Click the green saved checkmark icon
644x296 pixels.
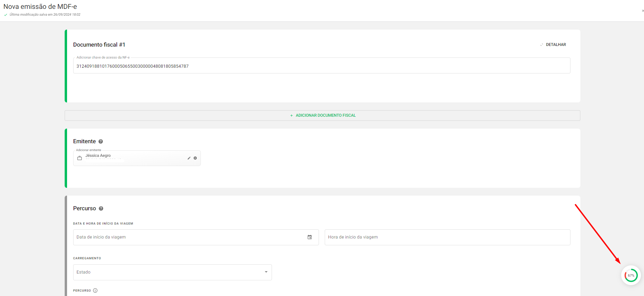[x=5, y=15]
